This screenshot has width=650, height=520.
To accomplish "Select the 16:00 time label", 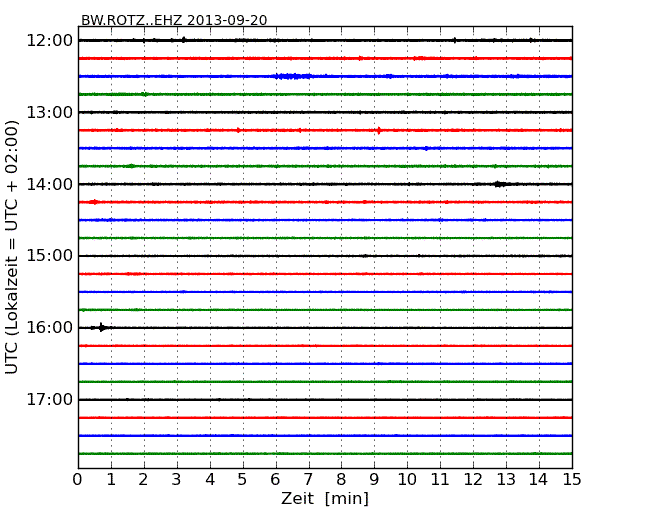I will tap(49, 328).
